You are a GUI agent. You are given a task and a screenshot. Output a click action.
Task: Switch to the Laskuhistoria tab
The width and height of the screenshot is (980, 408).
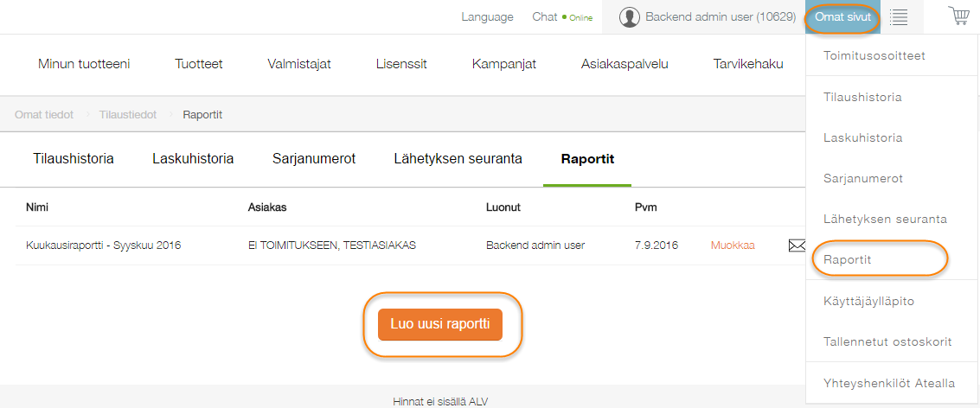click(x=193, y=159)
